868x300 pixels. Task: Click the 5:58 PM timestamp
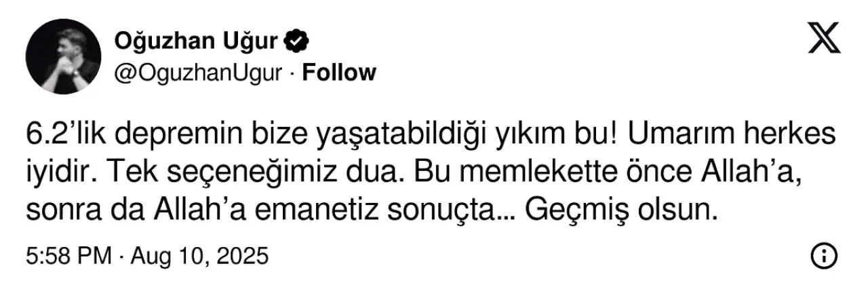pyautogui.click(x=68, y=256)
